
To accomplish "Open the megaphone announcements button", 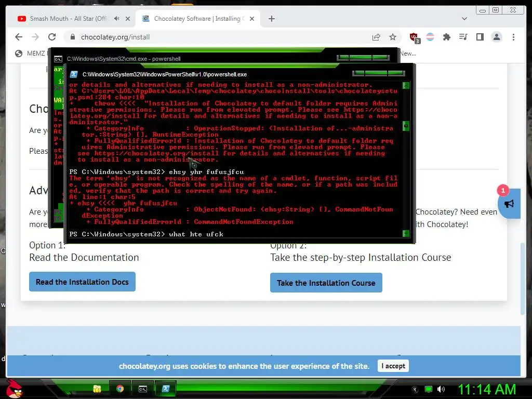I will 509,204.
